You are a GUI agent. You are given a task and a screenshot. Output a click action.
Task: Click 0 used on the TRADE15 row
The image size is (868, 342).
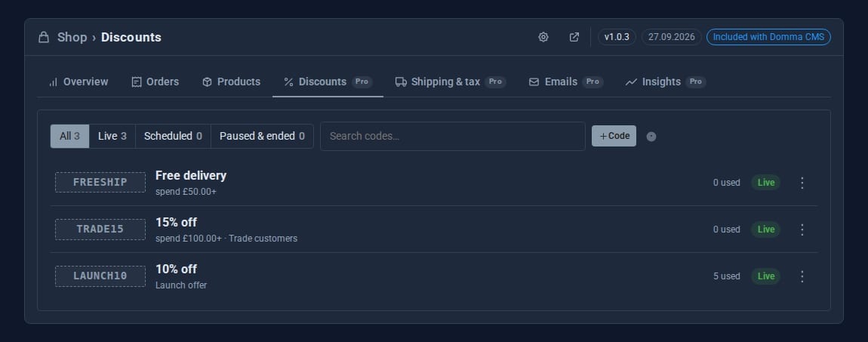pyautogui.click(x=726, y=229)
